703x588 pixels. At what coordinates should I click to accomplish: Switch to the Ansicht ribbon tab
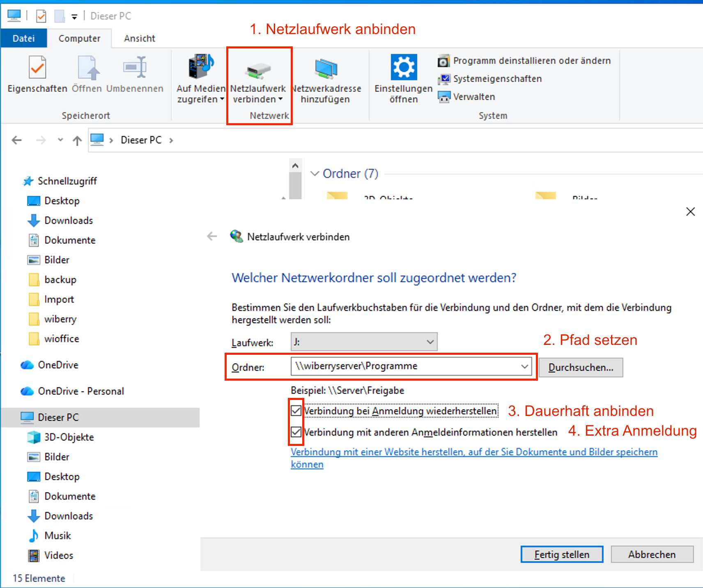coord(140,39)
